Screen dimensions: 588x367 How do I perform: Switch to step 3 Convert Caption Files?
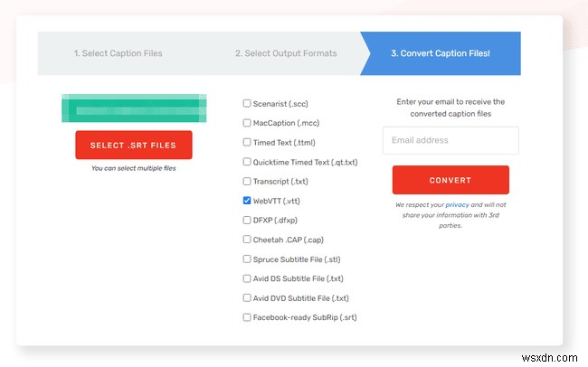click(x=440, y=53)
